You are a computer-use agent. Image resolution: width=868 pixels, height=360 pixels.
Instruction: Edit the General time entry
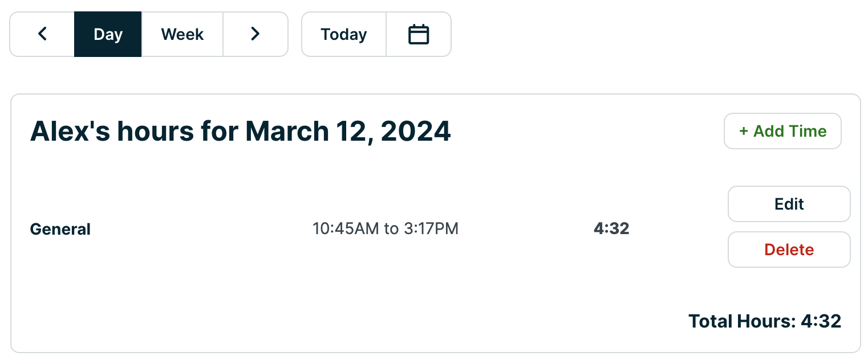coord(789,204)
